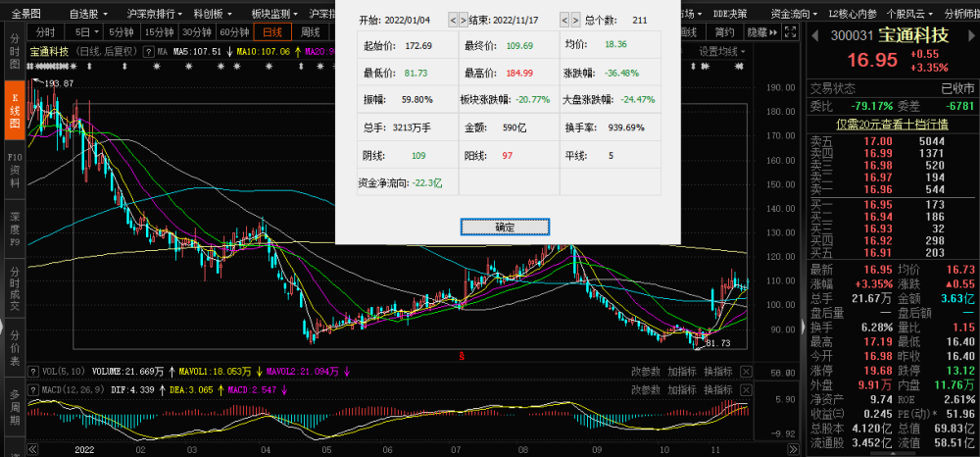The height and width of the screenshot is (457, 980).
Task: Close the VOL indicator panel
Action: [x=744, y=372]
